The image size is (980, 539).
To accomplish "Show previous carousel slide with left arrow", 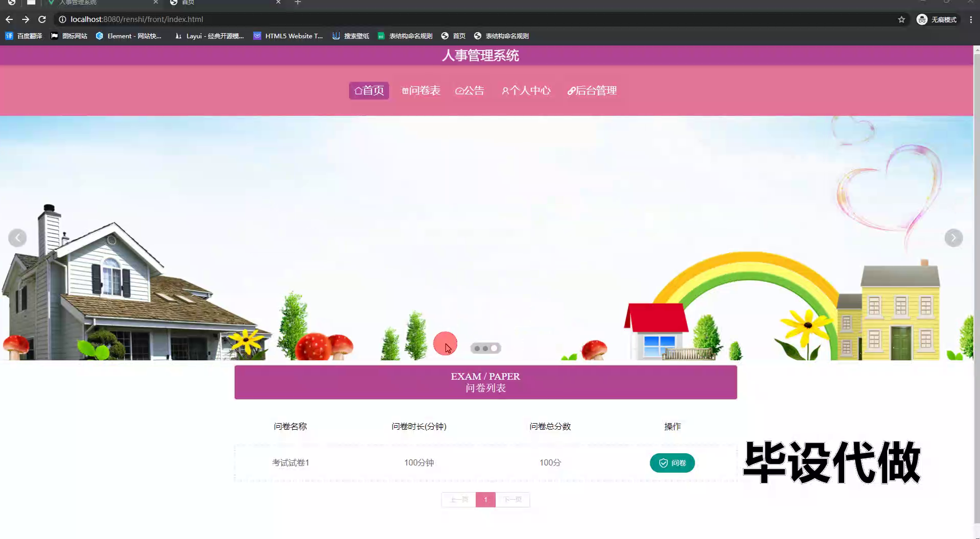I will click(17, 238).
